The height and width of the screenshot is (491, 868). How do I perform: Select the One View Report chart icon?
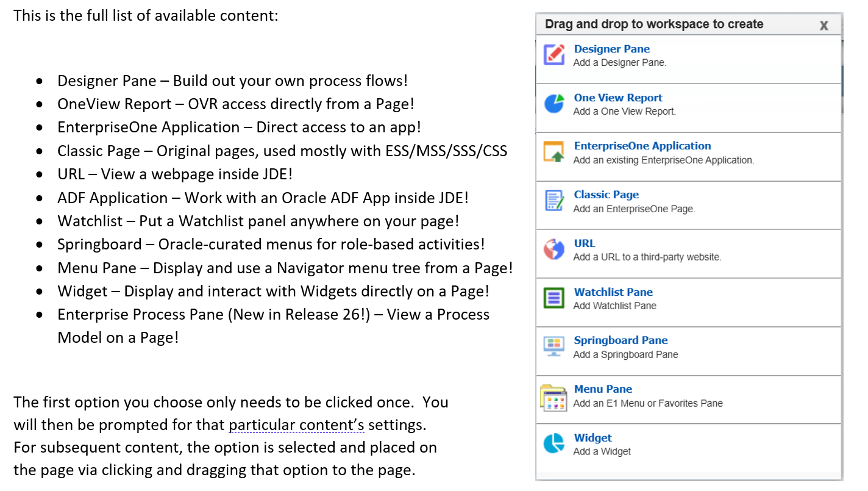pyautogui.click(x=554, y=104)
